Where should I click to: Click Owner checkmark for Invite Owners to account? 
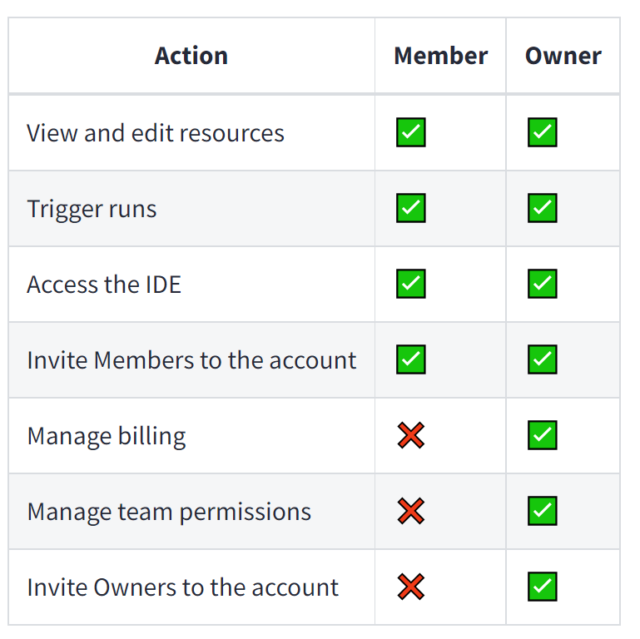542,587
